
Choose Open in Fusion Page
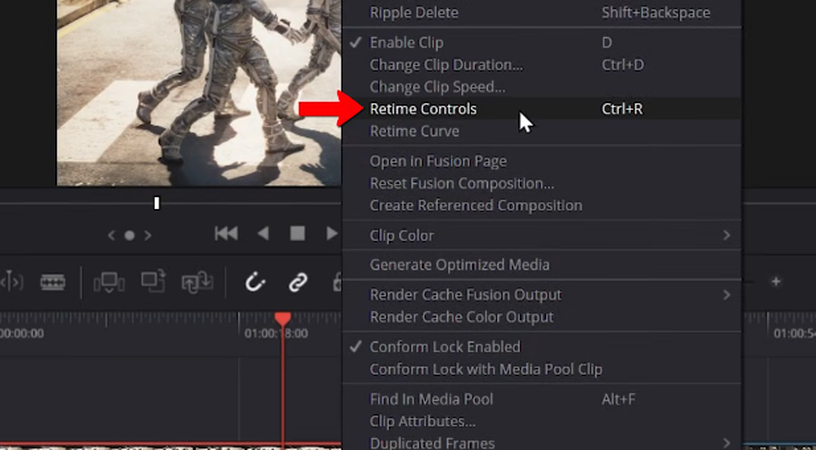[x=541, y=161]
